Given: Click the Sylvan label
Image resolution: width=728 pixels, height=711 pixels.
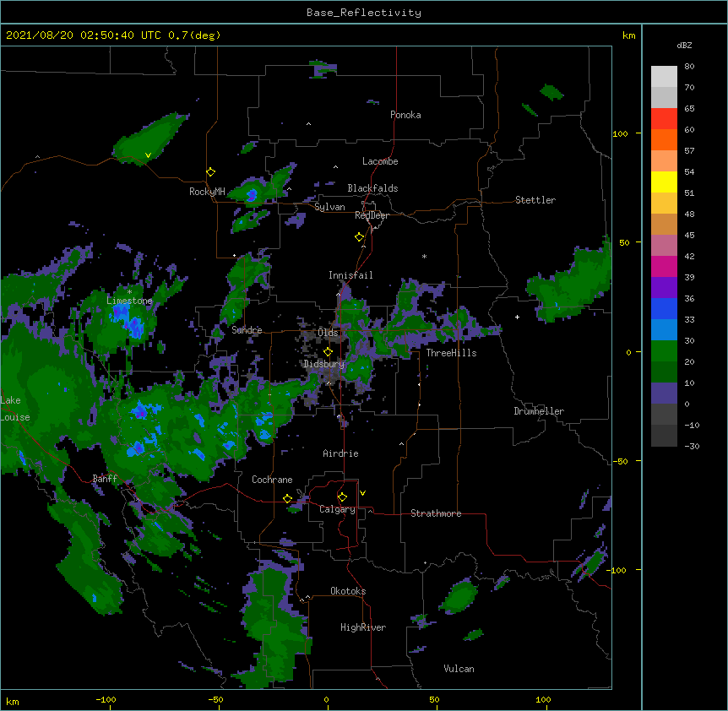Looking at the screenshot, I should point(329,207).
